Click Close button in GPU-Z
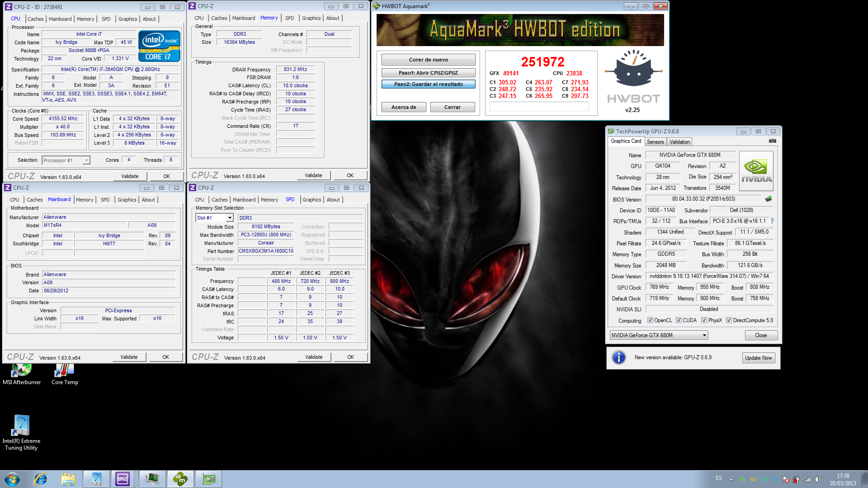Image resolution: width=868 pixels, height=488 pixels. [x=761, y=335]
